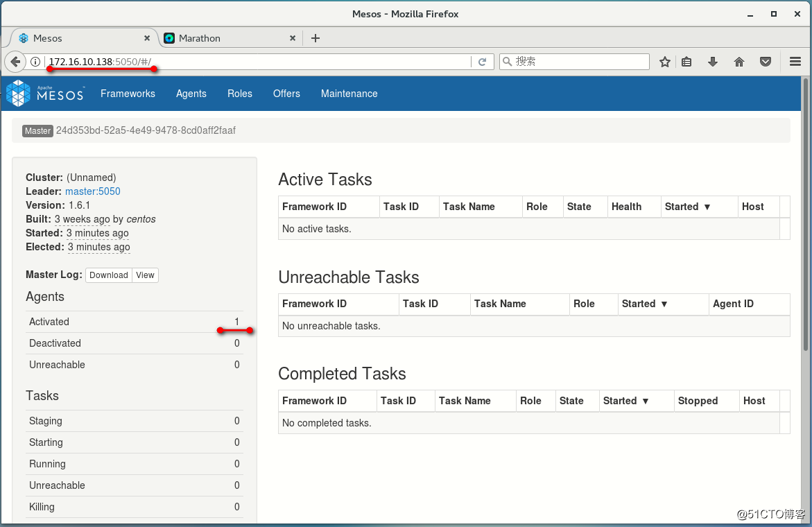
Task: Click the Staging tasks row
Action: (134, 421)
